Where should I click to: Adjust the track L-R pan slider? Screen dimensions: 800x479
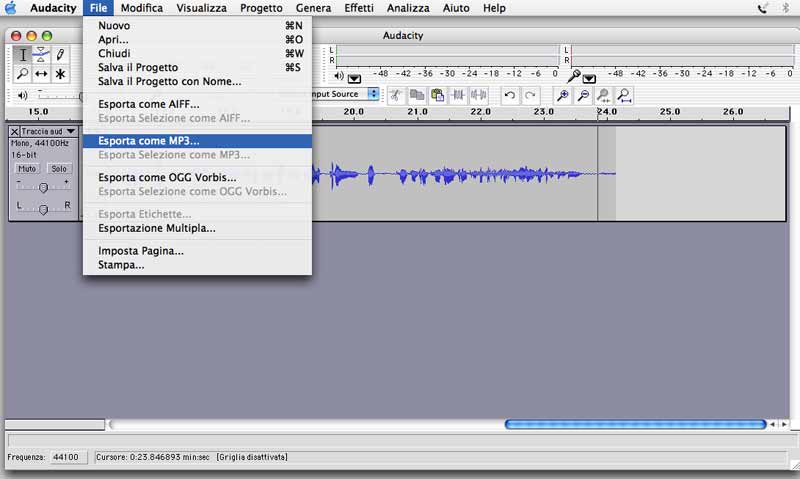click(x=43, y=209)
